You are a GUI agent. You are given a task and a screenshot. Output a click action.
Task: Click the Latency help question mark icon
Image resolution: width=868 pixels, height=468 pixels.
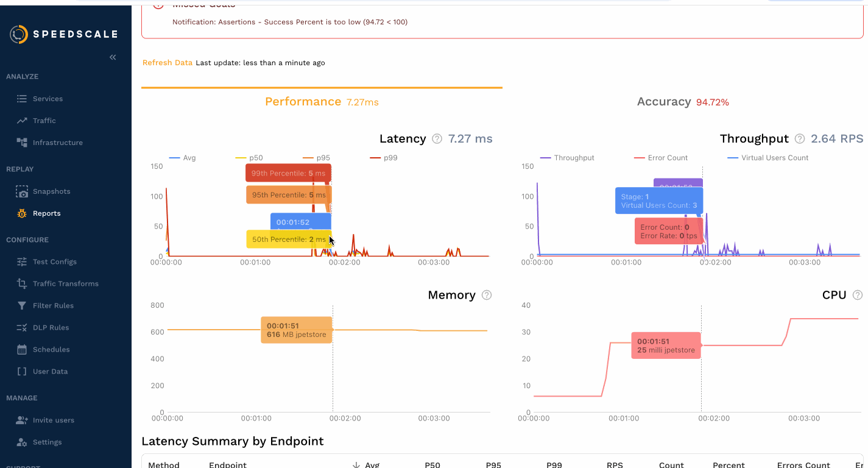[x=437, y=139]
